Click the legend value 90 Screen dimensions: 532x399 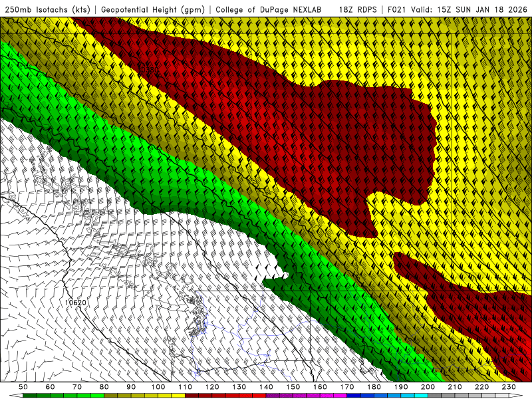pos(131,387)
